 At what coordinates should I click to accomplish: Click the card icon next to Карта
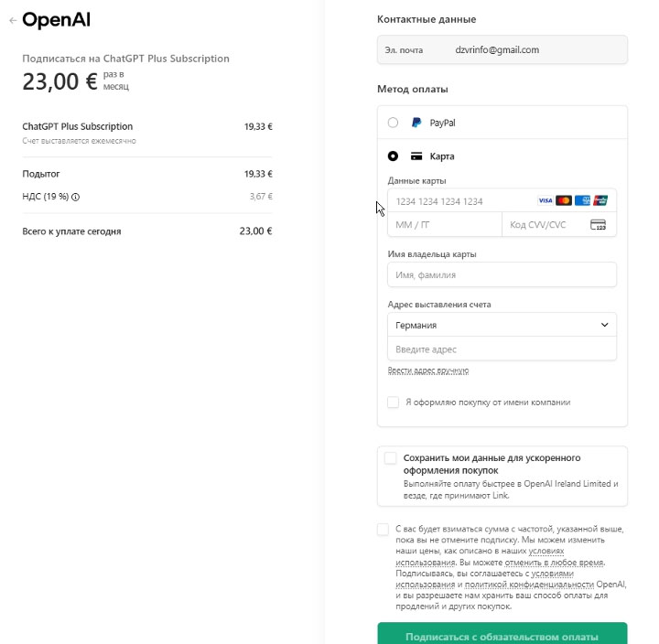coord(416,156)
